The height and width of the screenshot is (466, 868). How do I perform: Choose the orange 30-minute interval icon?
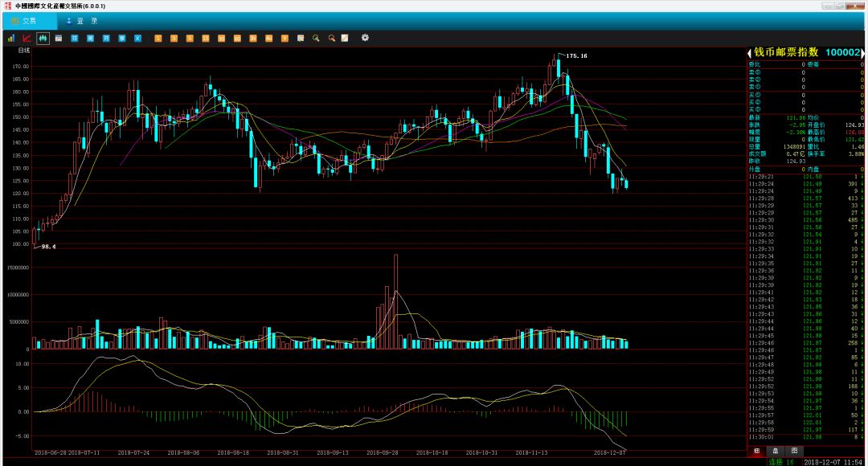coord(222,39)
